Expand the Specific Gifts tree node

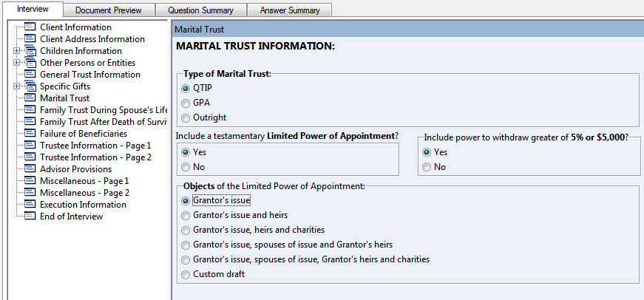pyautogui.click(x=16, y=86)
